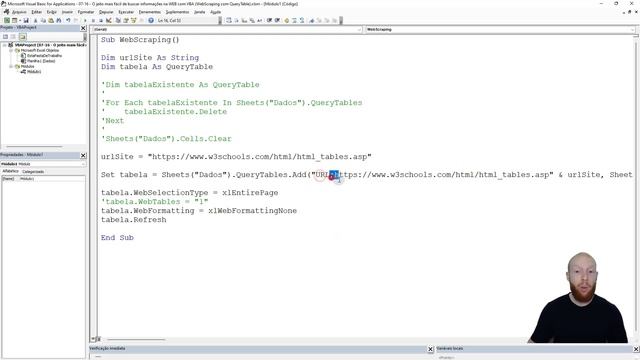Screen dimensions: 640x360
Task: Toggle folders view in Project panel
Action: [22, 37]
